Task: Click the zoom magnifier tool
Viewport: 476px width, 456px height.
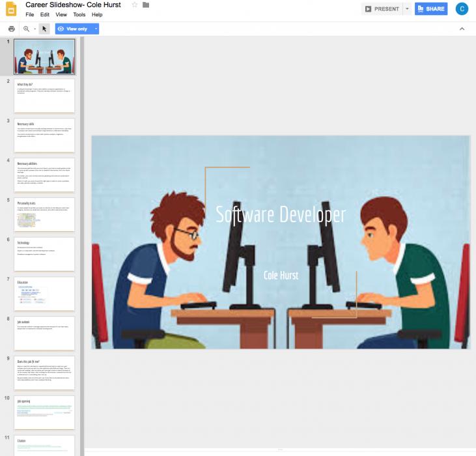Action: point(27,29)
